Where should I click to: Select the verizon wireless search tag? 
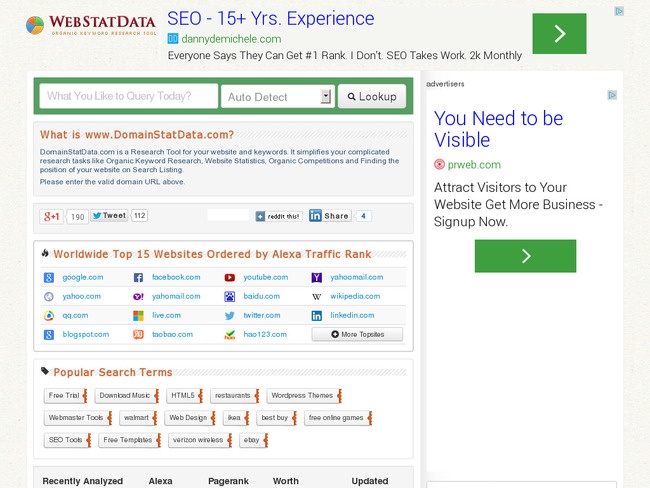pos(200,440)
